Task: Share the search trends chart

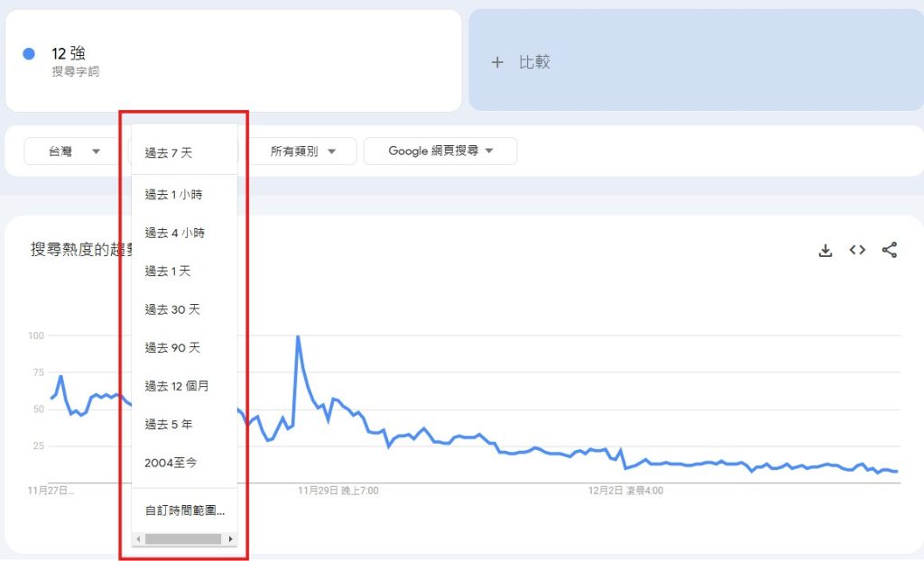Action: tap(890, 250)
